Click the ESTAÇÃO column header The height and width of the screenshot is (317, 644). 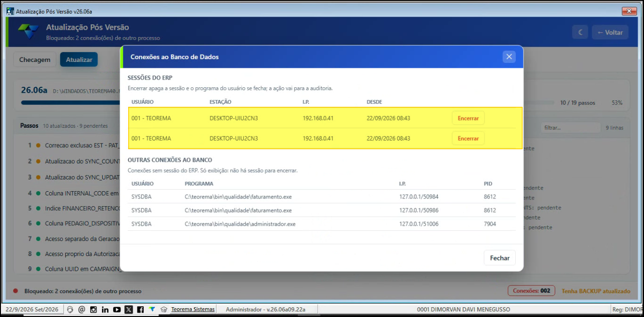coord(220,102)
